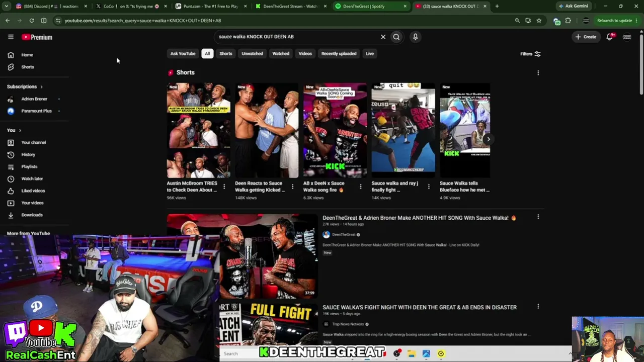This screenshot has height=362, width=644.
Task: Show next Shorts with the arrow
Action: (488, 139)
